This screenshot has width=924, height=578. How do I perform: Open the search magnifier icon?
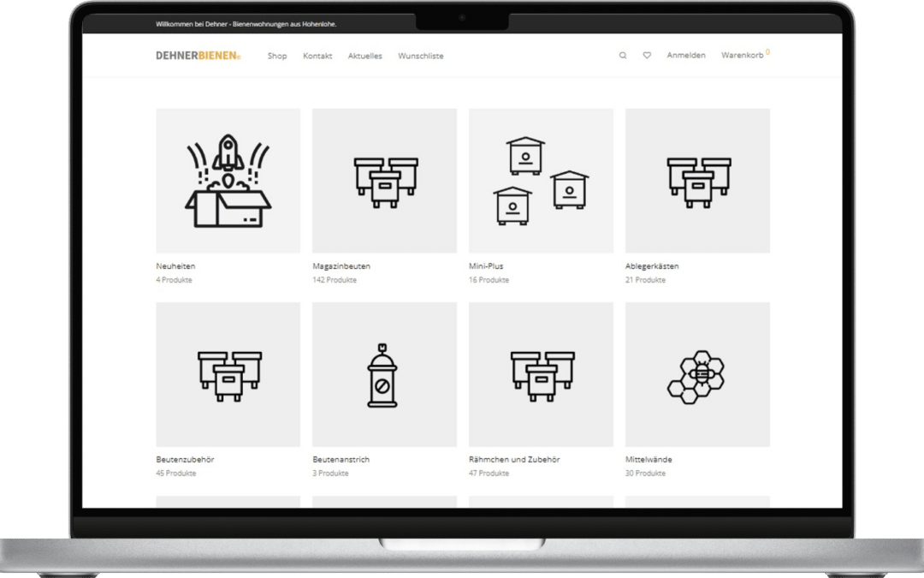[623, 56]
